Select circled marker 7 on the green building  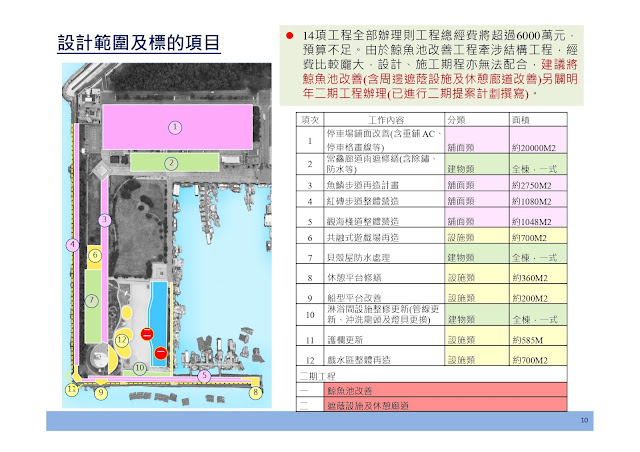(91, 301)
